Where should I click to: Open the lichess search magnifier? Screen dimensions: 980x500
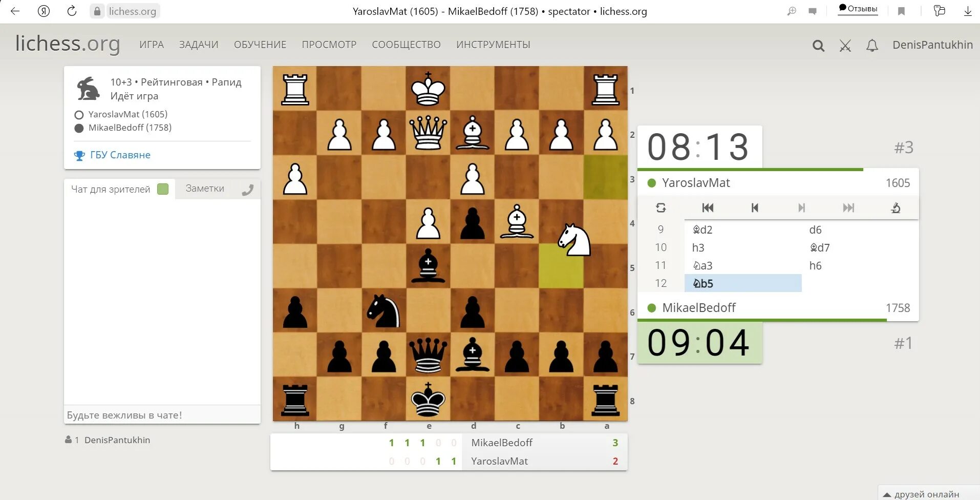[818, 46]
